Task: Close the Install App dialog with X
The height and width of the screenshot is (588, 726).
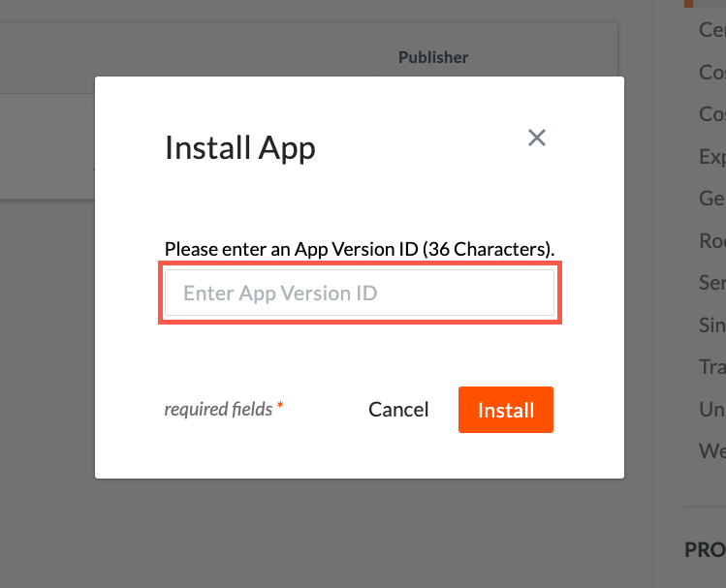Action: (537, 138)
